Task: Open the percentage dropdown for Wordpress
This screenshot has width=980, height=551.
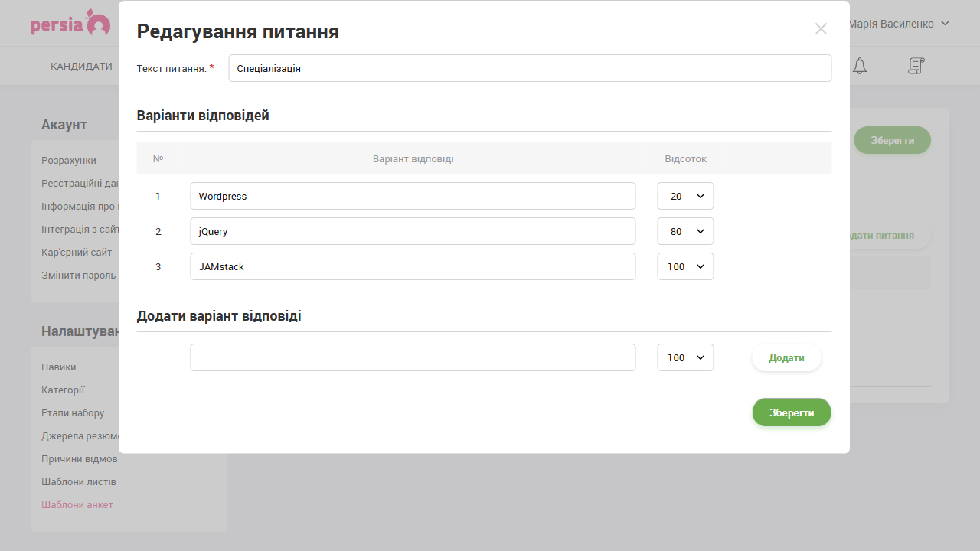Action: click(x=685, y=195)
